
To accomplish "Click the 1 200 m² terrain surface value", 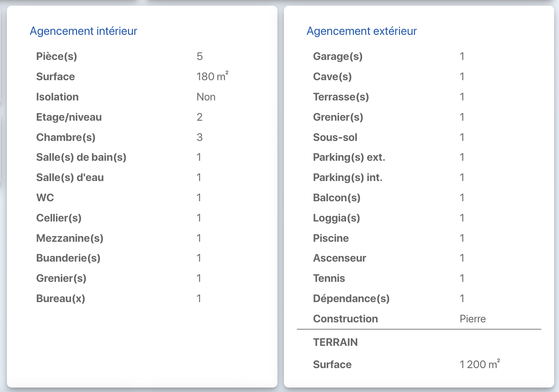I will [480, 364].
